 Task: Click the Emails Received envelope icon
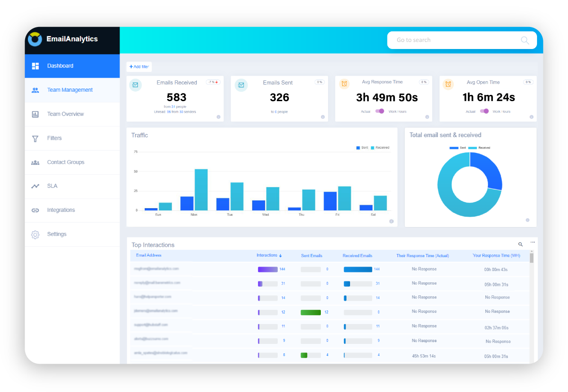[135, 85]
